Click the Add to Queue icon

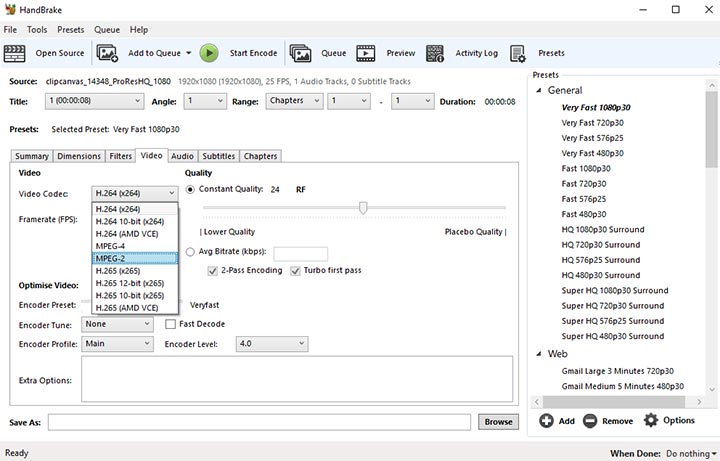click(x=108, y=53)
